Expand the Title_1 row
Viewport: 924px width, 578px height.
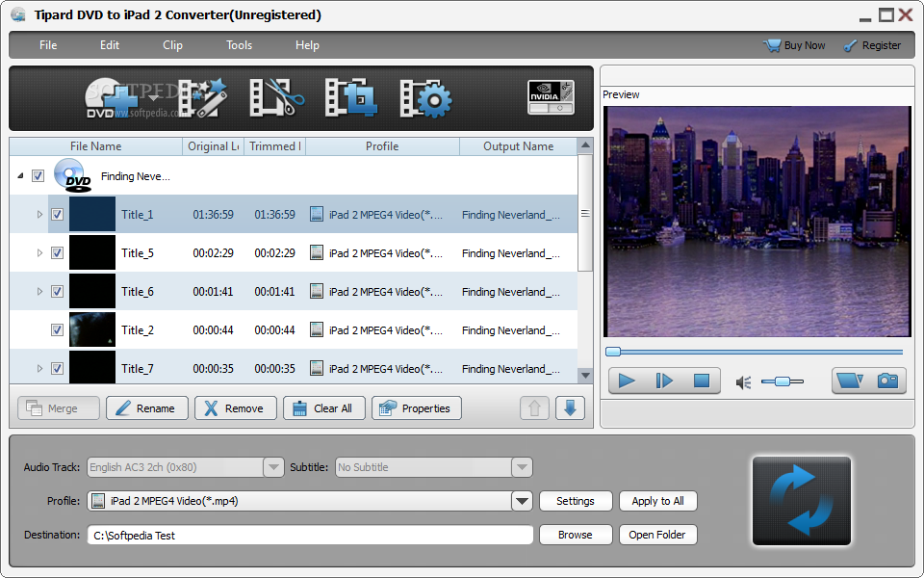39,215
